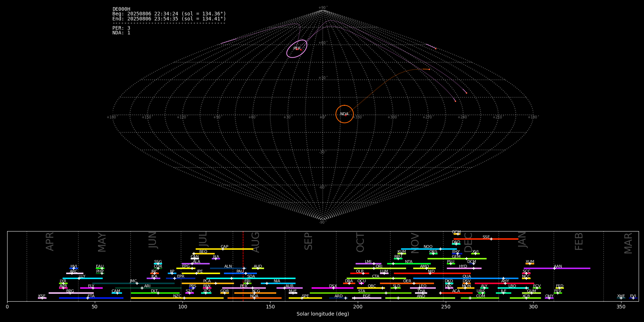Click the NDA label in the timeline

click(254, 296)
